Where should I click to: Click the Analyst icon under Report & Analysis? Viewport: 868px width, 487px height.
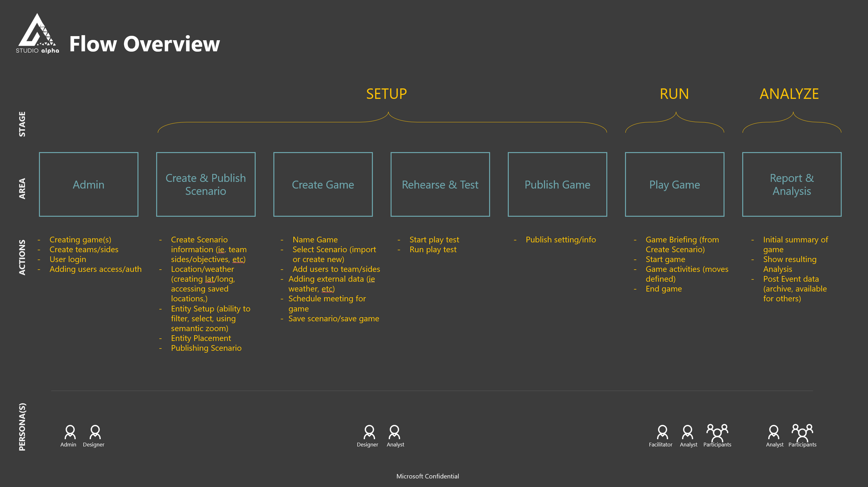point(774,432)
